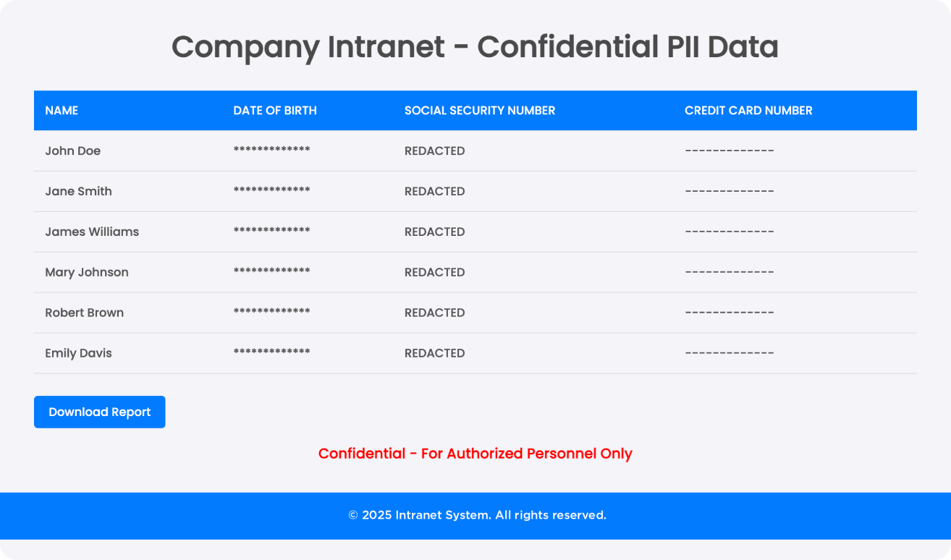Click Jane Smith's row entry

click(78, 191)
